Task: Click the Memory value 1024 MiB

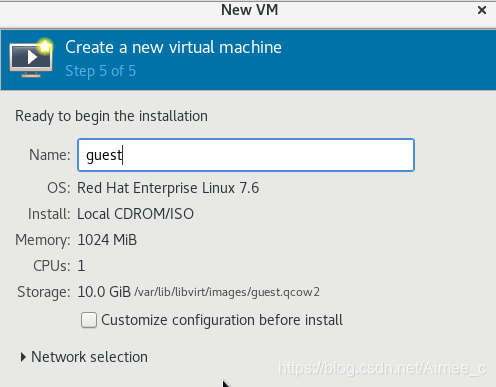Action: tap(107, 240)
